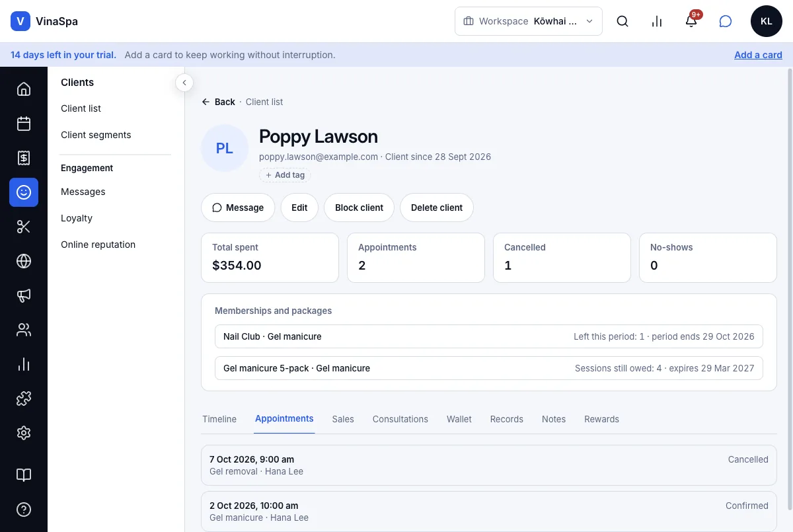Open Client segments in Clients menu

pyautogui.click(x=96, y=135)
